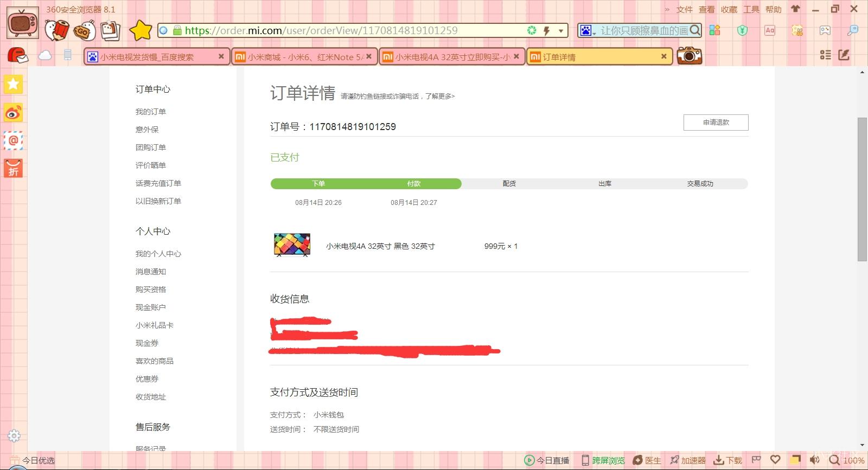Open 我的个人中心 link
The width and height of the screenshot is (868, 470).
tap(158, 254)
